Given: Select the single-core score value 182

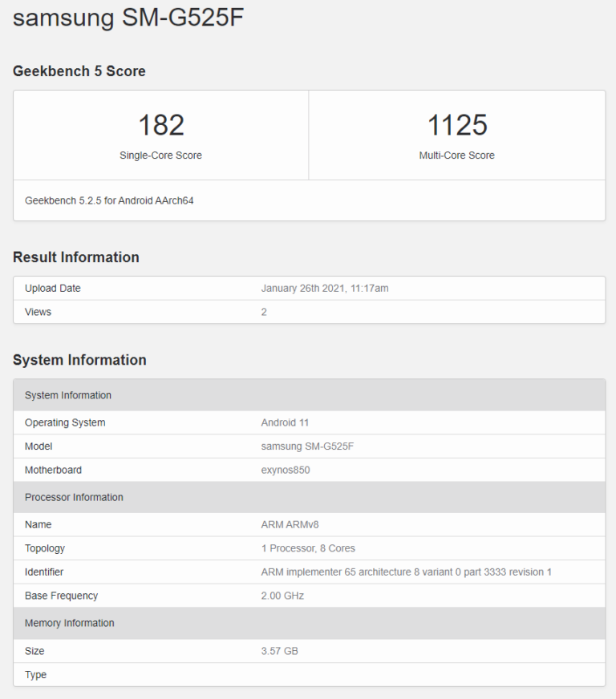Looking at the screenshot, I should pyautogui.click(x=161, y=125).
